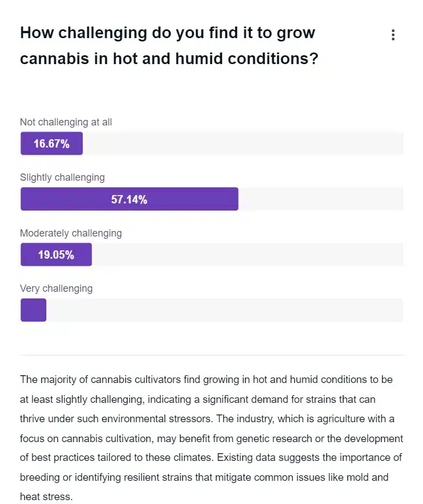The width and height of the screenshot is (423, 504).
Task: Click the Not challenging at all label
Action: (x=66, y=122)
